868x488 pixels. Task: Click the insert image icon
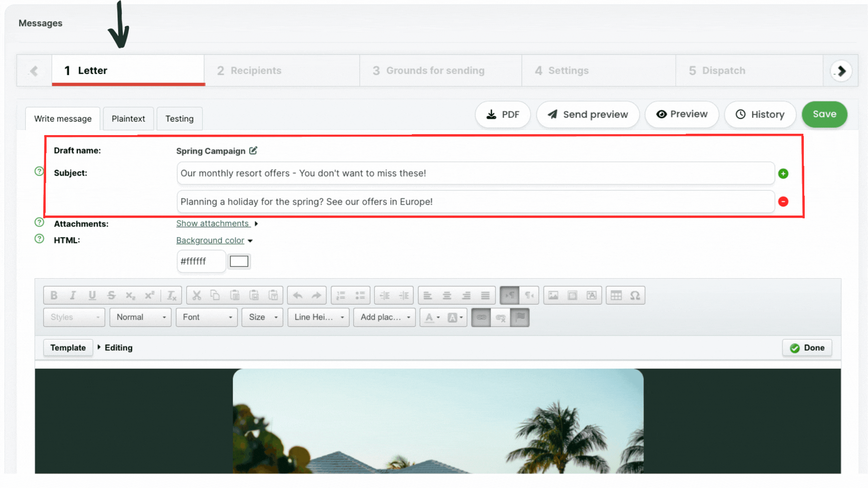point(553,296)
